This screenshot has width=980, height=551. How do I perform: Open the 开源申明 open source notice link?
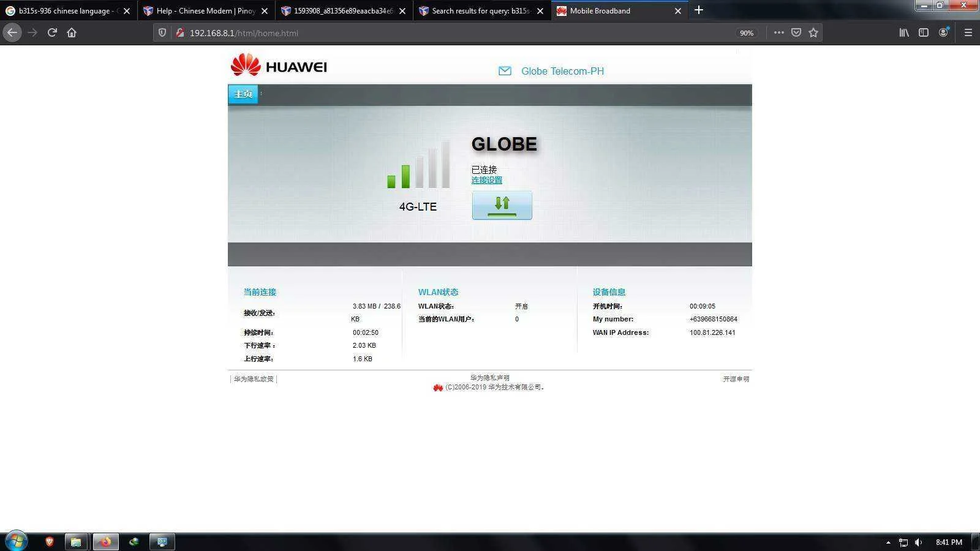pos(736,379)
